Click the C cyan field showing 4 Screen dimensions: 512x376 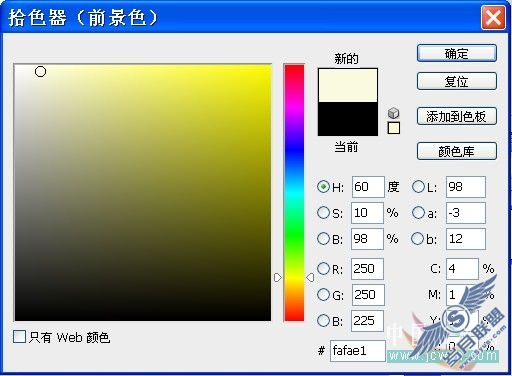(x=462, y=269)
